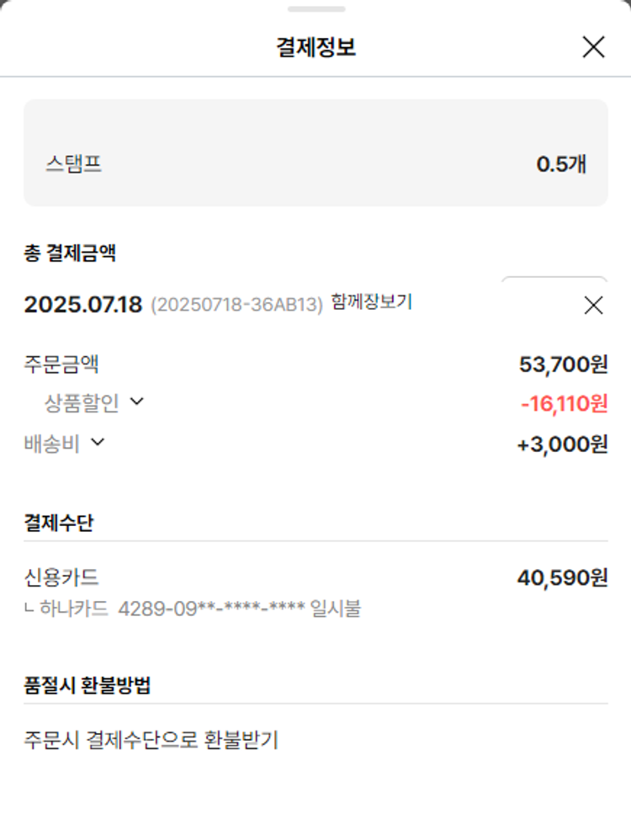Click the 상품할인 label text

[x=82, y=403]
